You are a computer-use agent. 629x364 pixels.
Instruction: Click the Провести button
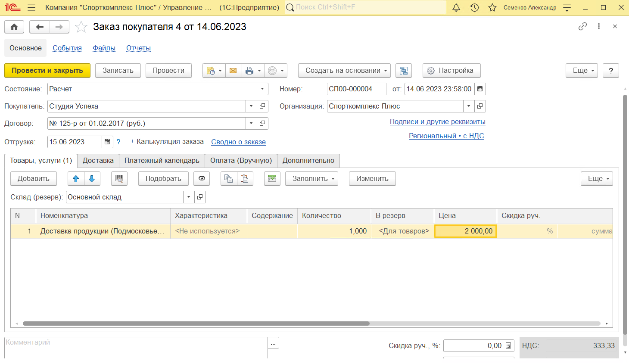coord(168,71)
